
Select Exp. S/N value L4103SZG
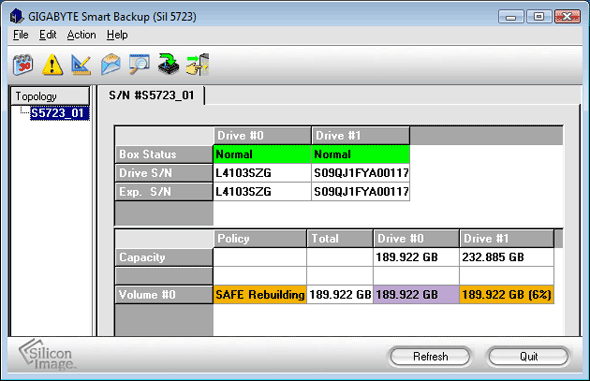tap(262, 192)
